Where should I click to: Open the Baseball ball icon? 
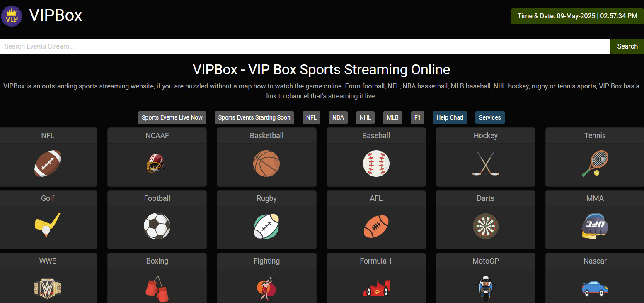[x=376, y=164]
